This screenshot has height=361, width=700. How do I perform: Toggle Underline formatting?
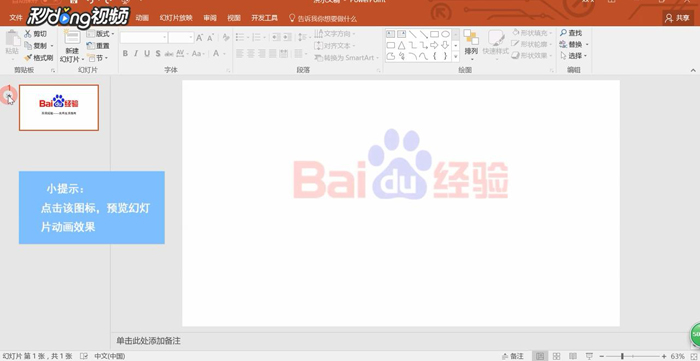147,54
